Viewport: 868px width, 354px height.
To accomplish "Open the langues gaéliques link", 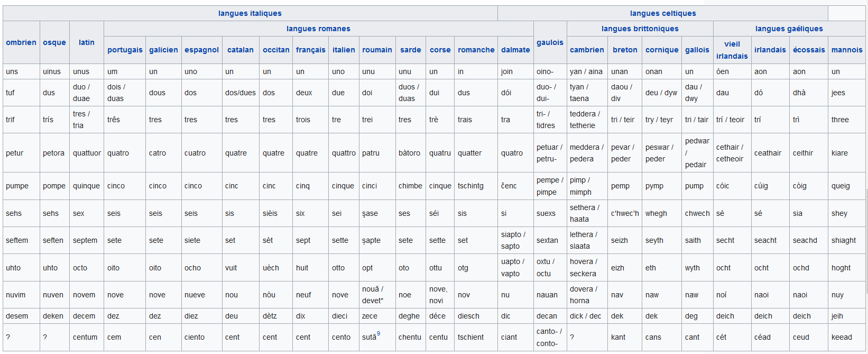I will click(789, 29).
